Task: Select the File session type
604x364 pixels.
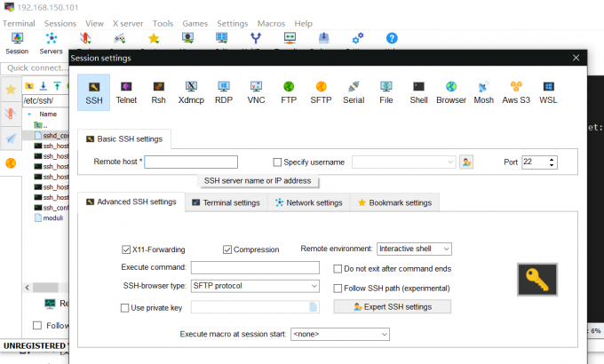Action: [386, 92]
